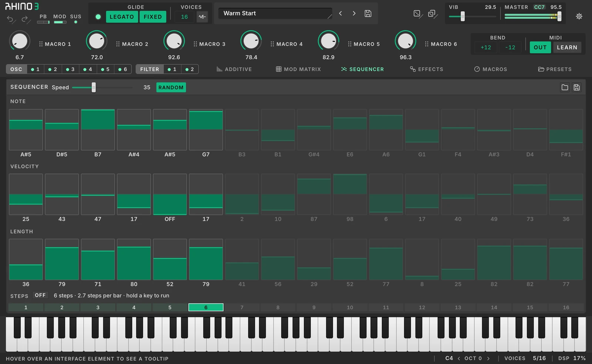Image resolution: width=592 pixels, height=364 pixels.
Task: Switch to the SEQUENCER tab
Action: point(362,69)
